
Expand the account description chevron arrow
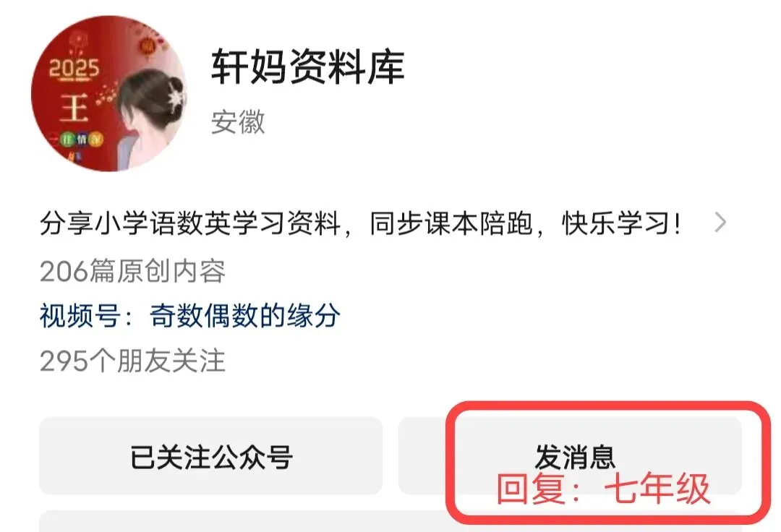pyautogui.click(x=720, y=223)
